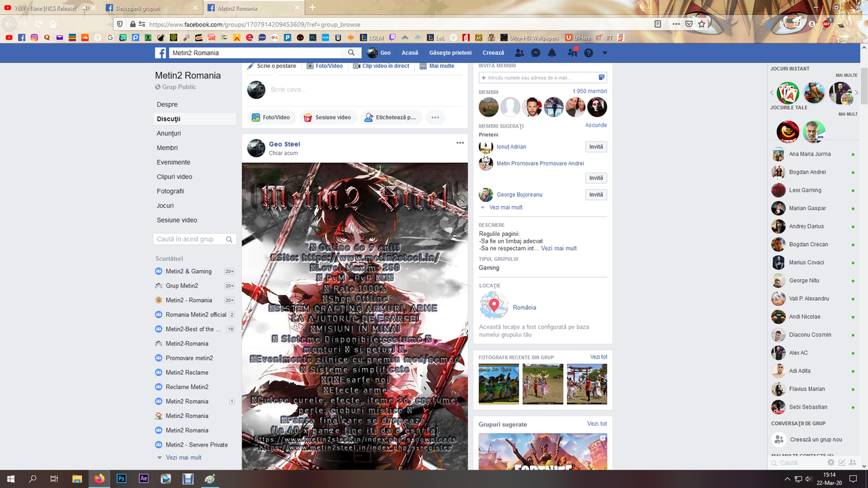The width and height of the screenshot is (868, 488).
Task: Open Anunțuri section
Action: [169, 134]
